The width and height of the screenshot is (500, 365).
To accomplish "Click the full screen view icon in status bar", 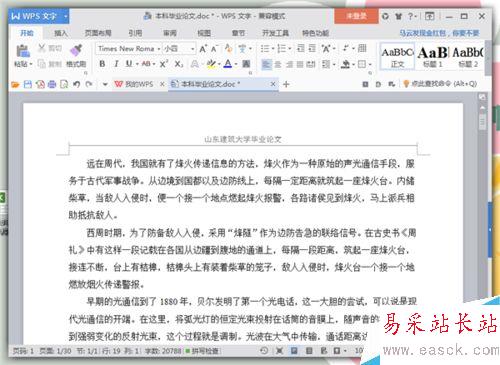I will (x=279, y=351).
